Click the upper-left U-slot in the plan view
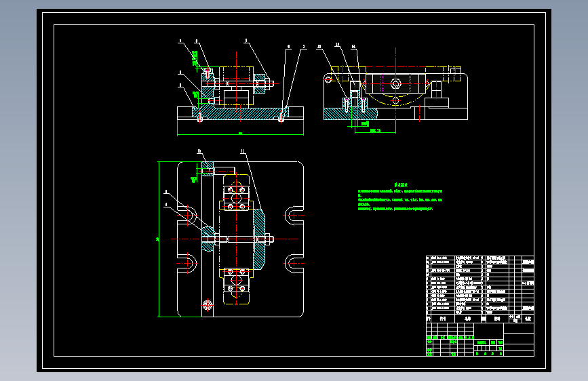Screen dimensions: 588x381 [x=187, y=216]
